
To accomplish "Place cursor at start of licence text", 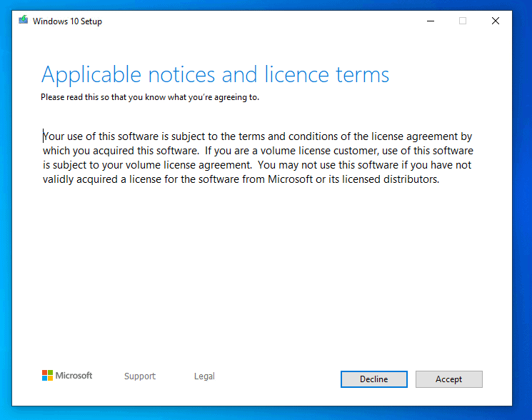I will click(x=44, y=136).
